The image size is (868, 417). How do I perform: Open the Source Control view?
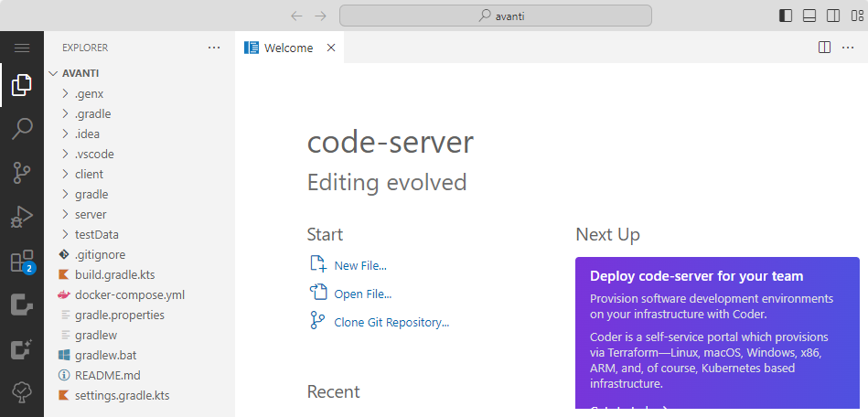click(22, 173)
